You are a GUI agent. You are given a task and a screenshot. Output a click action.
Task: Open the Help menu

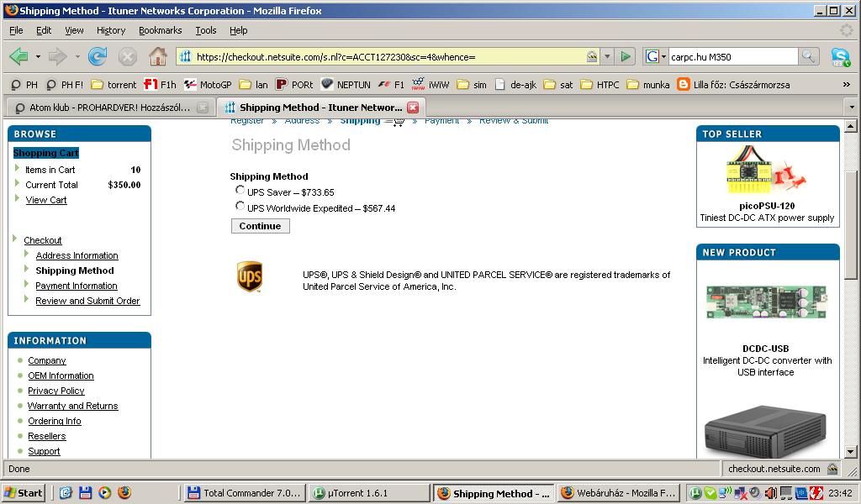(x=238, y=30)
